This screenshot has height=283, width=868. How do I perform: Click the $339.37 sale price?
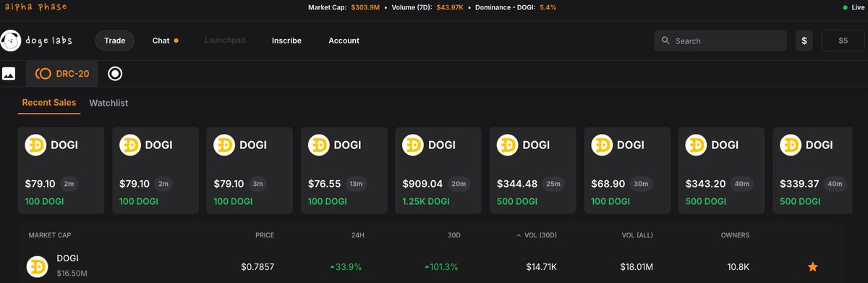pos(800,184)
